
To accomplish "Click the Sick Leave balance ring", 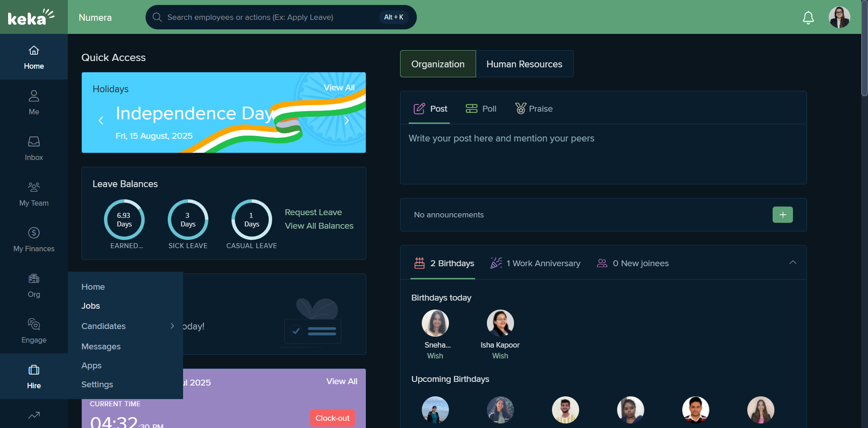I will (188, 220).
